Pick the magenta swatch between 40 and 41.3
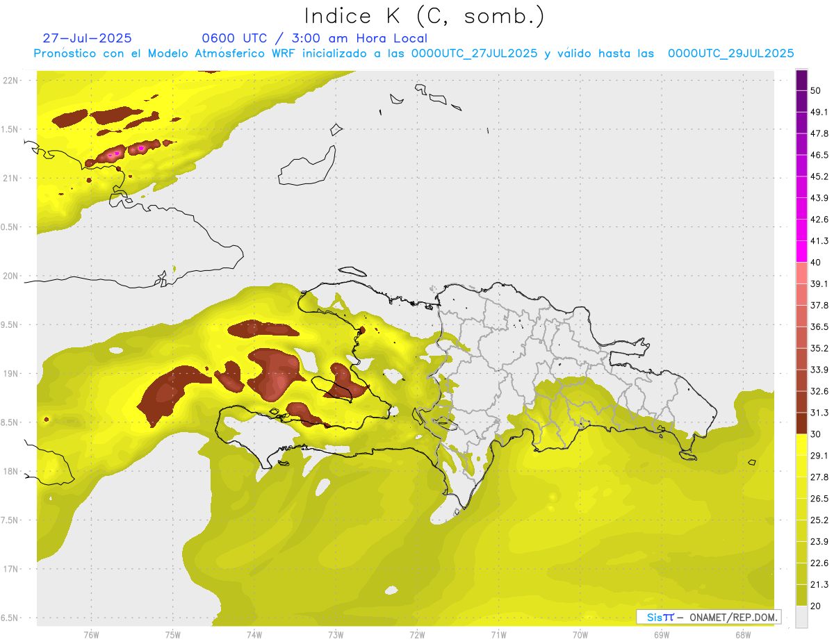Image resolution: width=834 pixels, height=644 pixels. pos(802,251)
